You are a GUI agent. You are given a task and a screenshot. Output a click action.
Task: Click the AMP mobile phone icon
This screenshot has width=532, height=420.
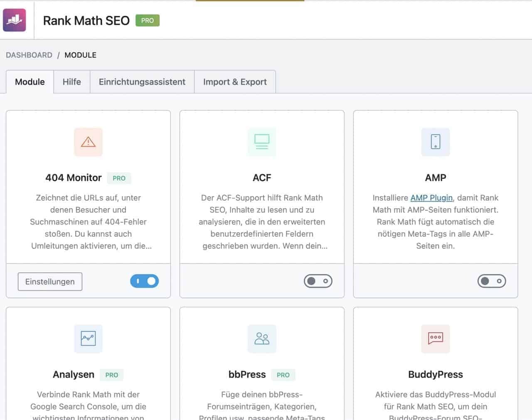(x=436, y=142)
